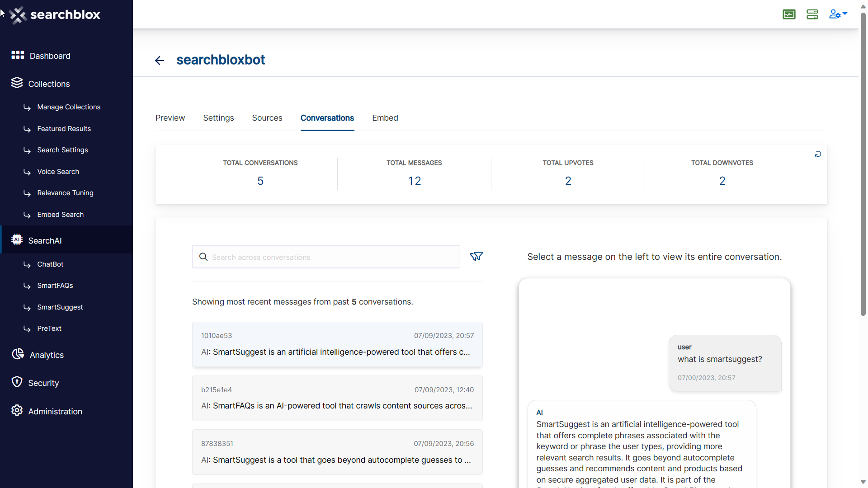
Task: Select conversation 1010ae53 message
Action: (337, 344)
